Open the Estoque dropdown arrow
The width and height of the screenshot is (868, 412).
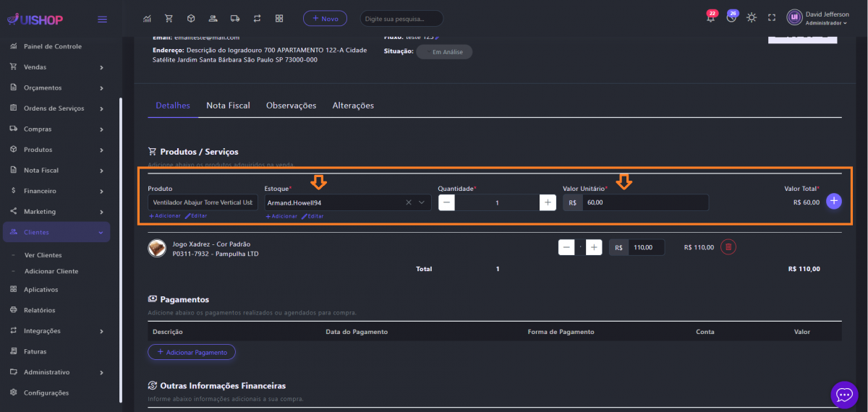click(422, 202)
